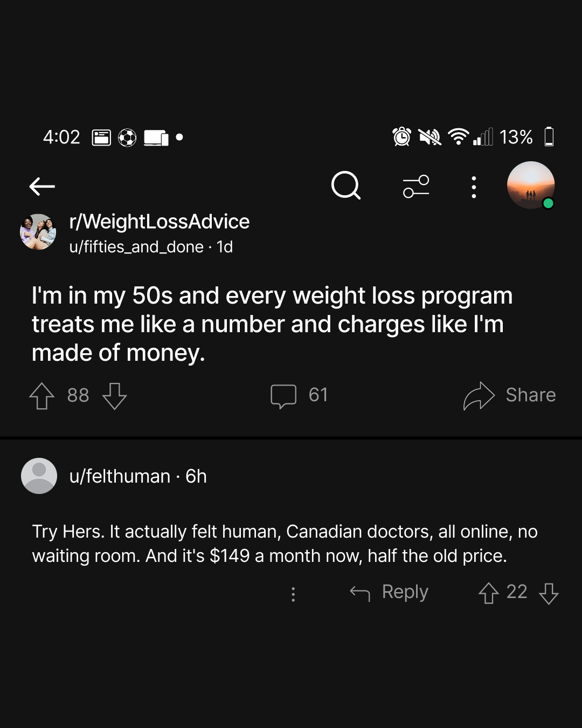Open comment sort and filter sliders icon

416,187
